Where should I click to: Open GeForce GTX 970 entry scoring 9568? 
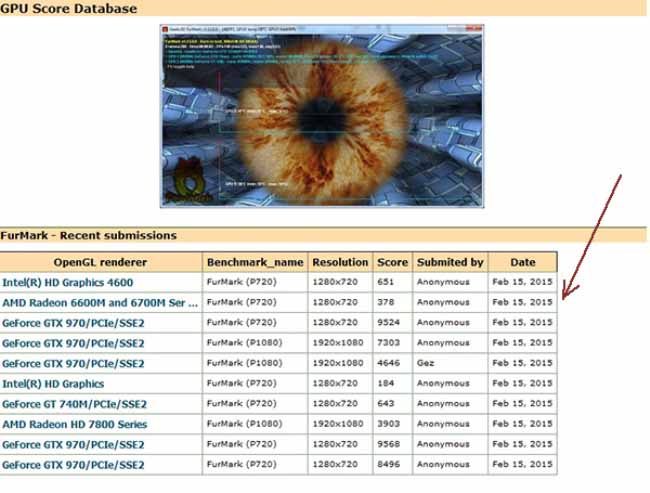tap(74, 445)
